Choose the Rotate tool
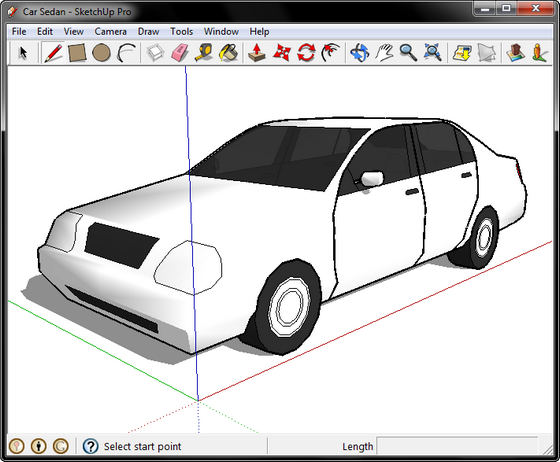The width and height of the screenshot is (560, 462). click(306, 53)
